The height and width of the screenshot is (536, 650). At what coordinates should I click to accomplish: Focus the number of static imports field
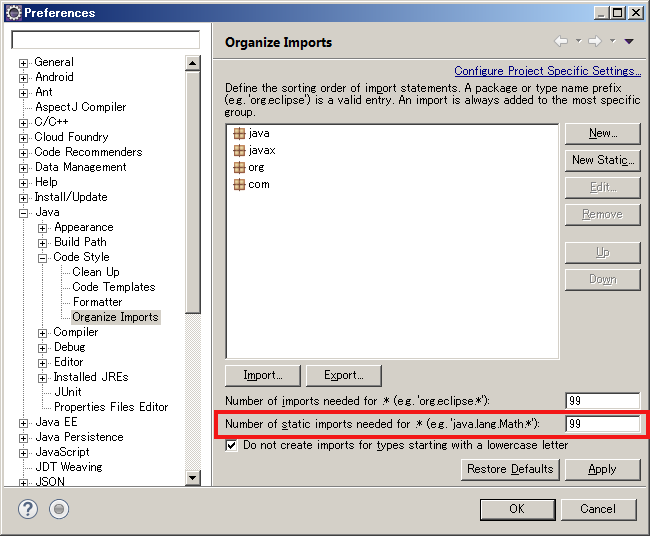pyautogui.click(x=603, y=424)
